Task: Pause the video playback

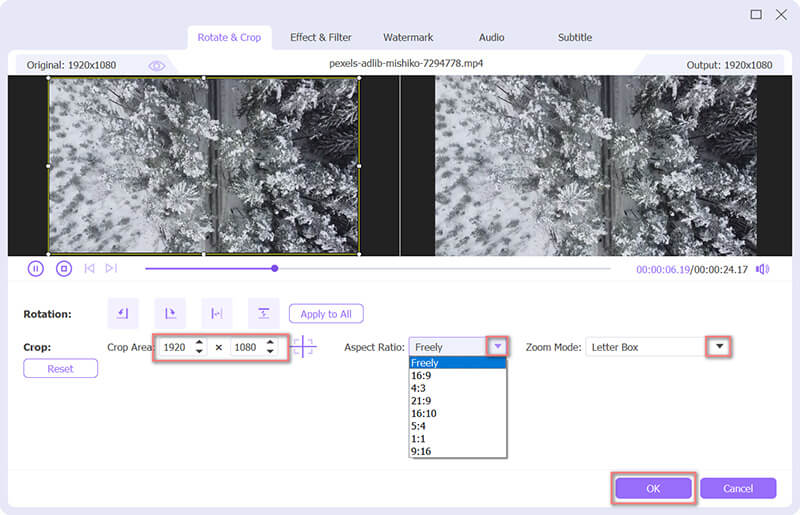Action: click(x=35, y=268)
